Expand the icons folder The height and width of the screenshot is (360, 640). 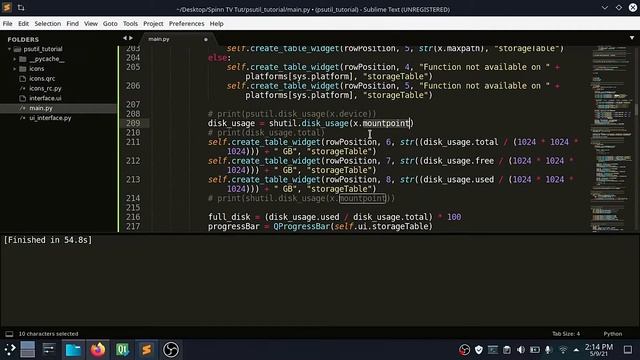pyautogui.click(x=15, y=69)
